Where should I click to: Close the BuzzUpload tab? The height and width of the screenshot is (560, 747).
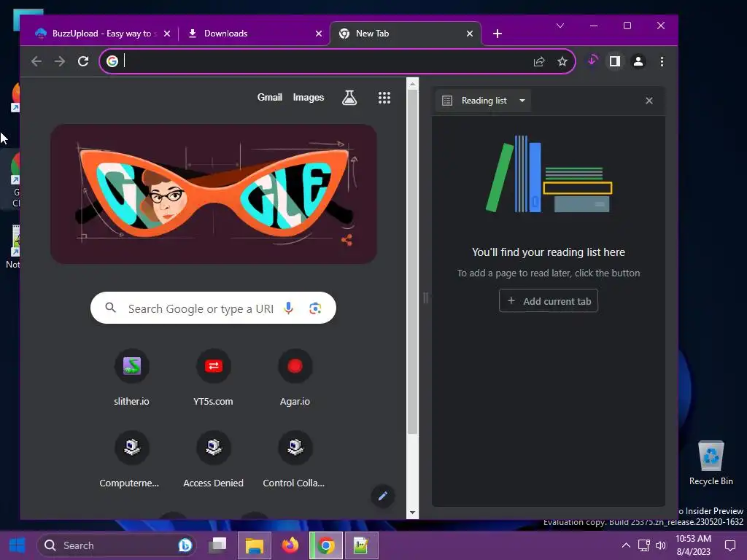pos(167,34)
